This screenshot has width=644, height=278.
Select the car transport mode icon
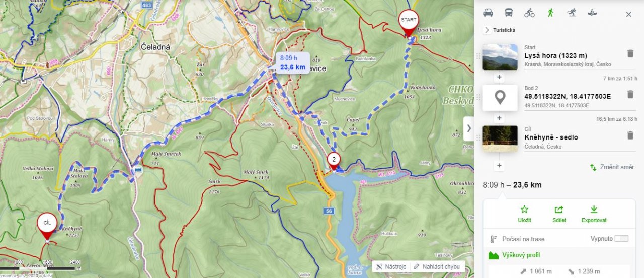tap(488, 13)
